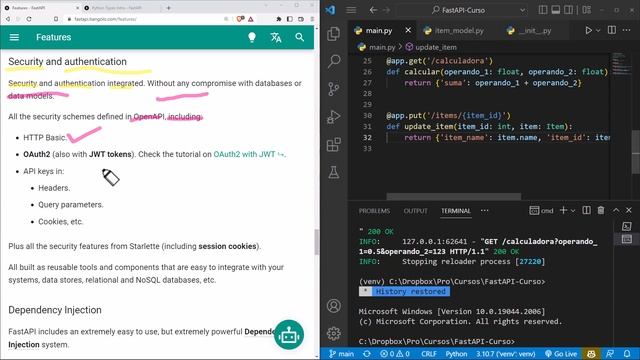This screenshot has width=640, height=360.
Task: Kill the terminal with trash icon
Action: point(601,210)
